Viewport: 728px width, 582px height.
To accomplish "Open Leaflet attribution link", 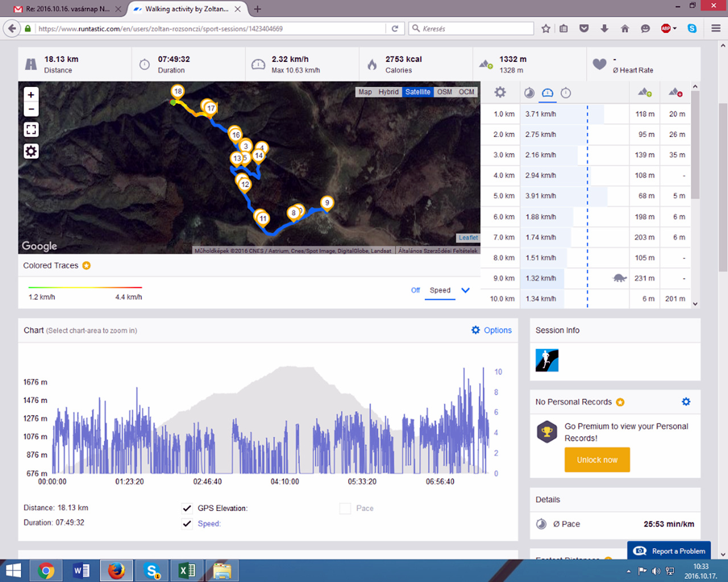I will point(468,238).
